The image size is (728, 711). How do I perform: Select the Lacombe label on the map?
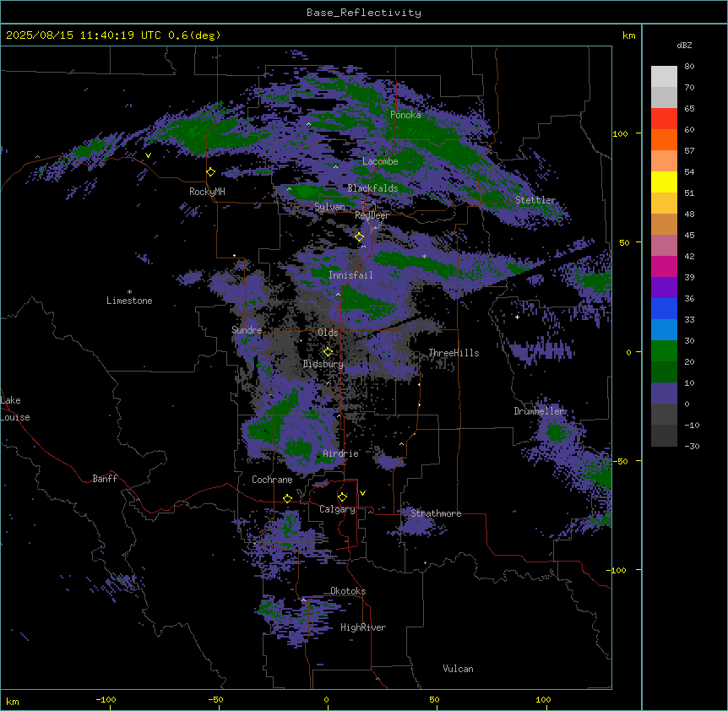(x=380, y=161)
